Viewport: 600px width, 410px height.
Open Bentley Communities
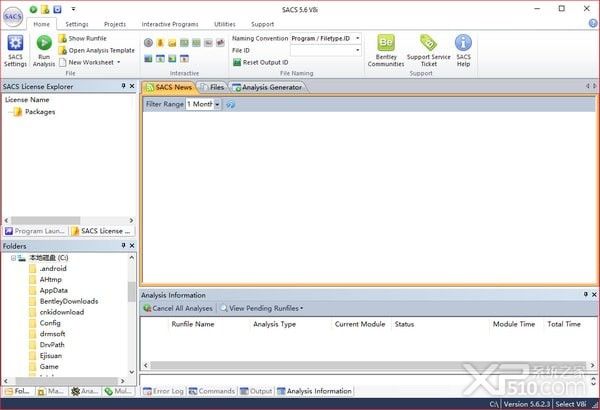pos(386,51)
